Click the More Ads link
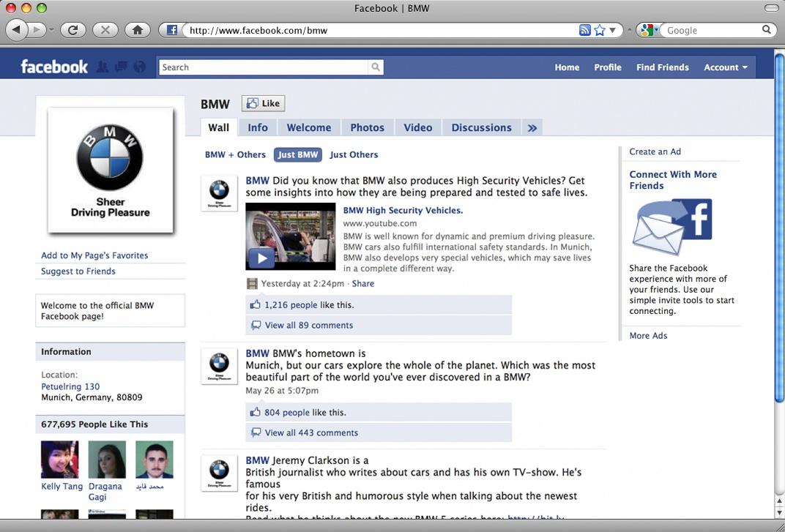Viewport: 785px width, 532px height. 648,336
